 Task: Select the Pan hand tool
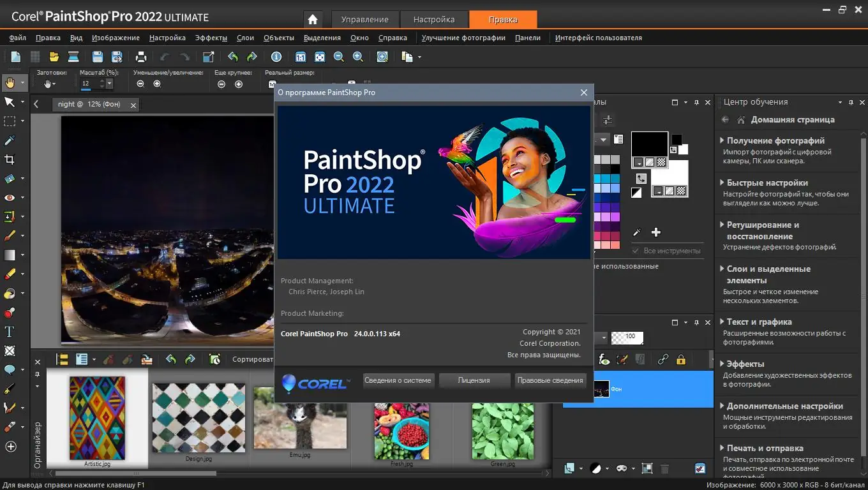[x=10, y=82]
